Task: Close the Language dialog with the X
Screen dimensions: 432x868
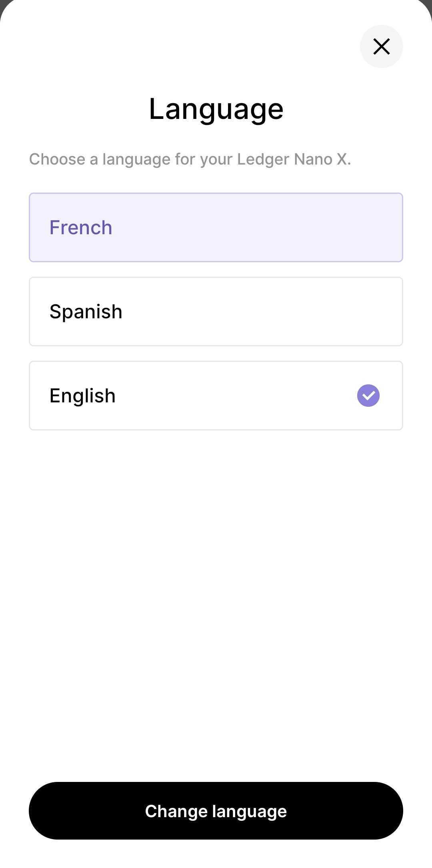Action: coord(381,46)
